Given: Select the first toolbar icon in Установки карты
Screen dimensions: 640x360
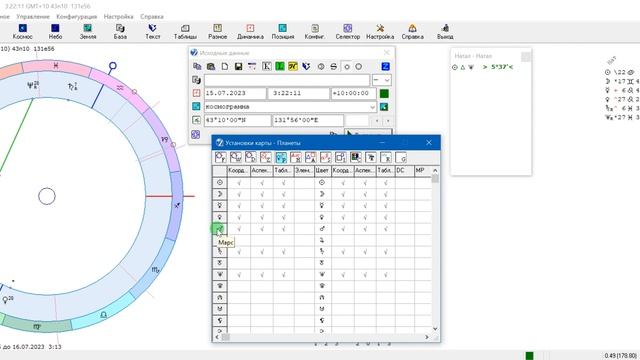Looking at the screenshot, I should tap(221, 158).
